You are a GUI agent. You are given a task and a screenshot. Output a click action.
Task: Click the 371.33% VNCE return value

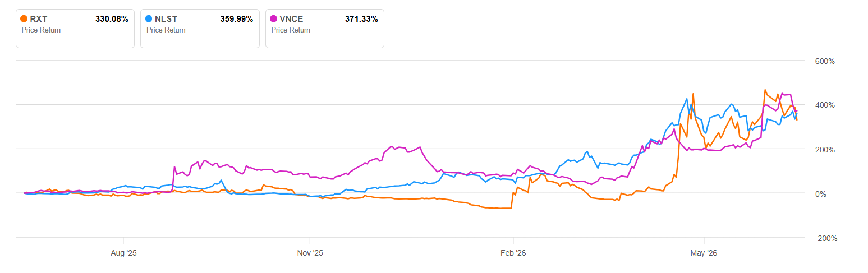pos(361,19)
